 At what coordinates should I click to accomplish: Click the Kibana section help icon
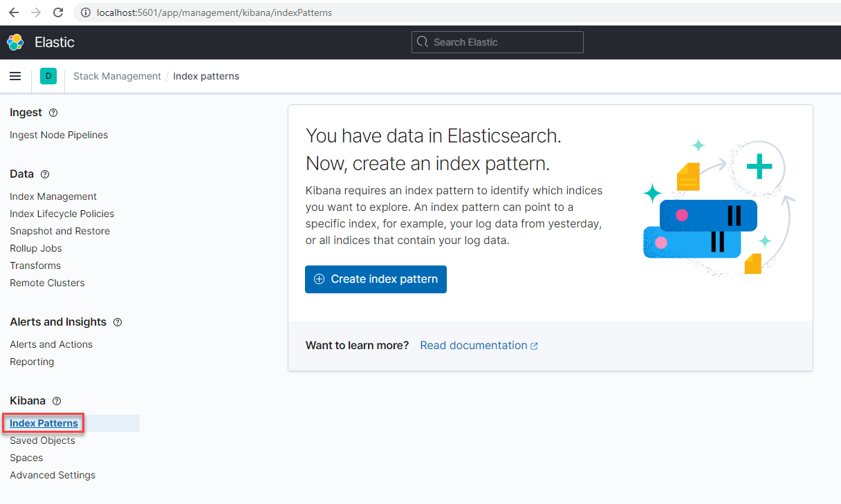point(57,401)
